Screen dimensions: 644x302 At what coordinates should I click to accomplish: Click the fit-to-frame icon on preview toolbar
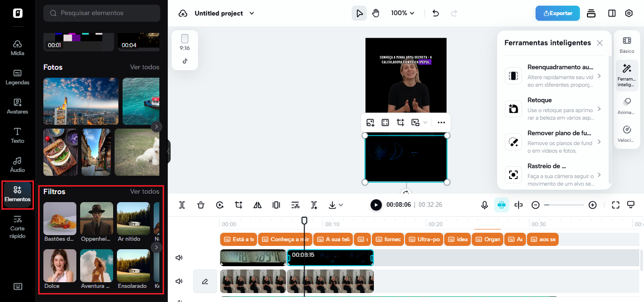point(385,122)
